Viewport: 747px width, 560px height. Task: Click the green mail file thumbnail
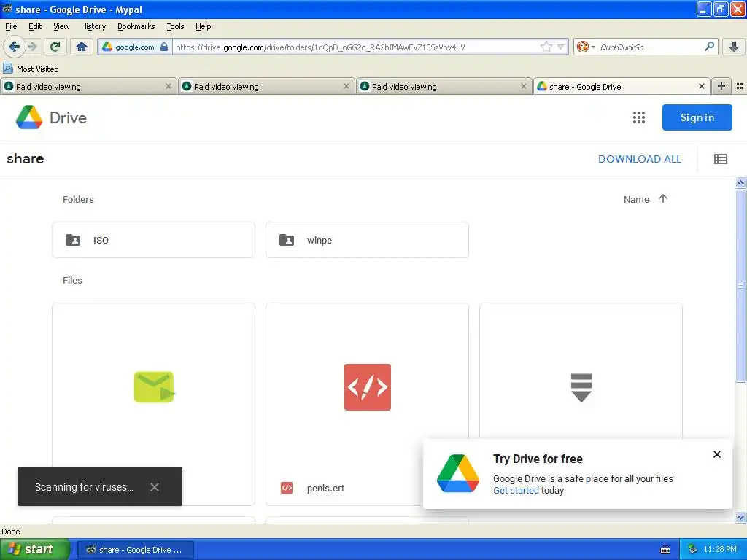click(x=153, y=387)
